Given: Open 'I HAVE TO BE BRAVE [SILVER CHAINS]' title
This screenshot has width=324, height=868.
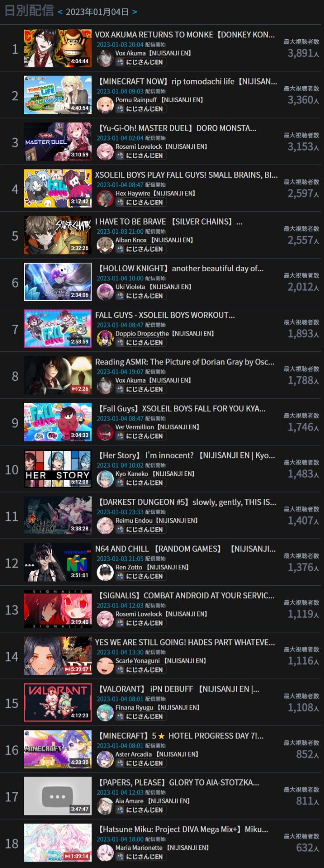Looking at the screenshot, I should (169, 222).
